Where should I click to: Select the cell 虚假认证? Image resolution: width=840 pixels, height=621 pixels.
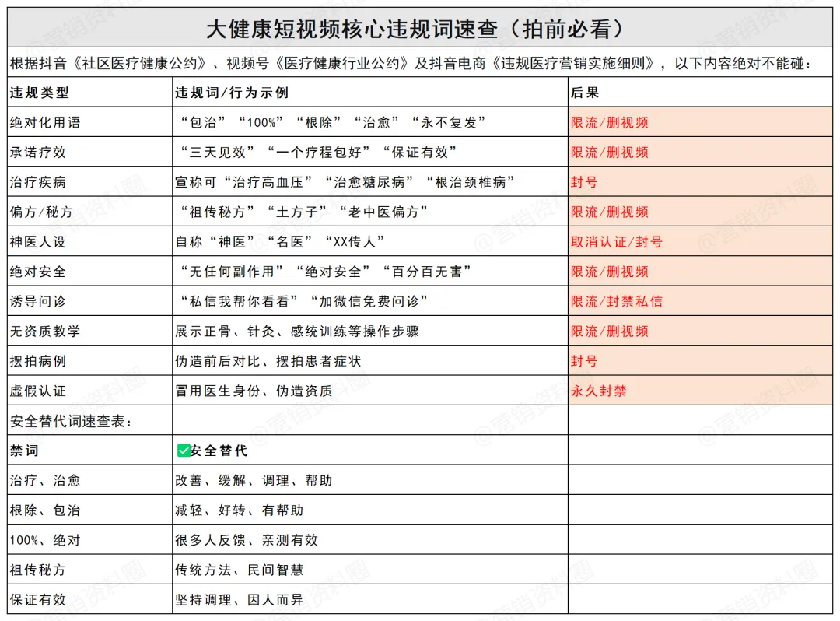[x=90, y=391]
